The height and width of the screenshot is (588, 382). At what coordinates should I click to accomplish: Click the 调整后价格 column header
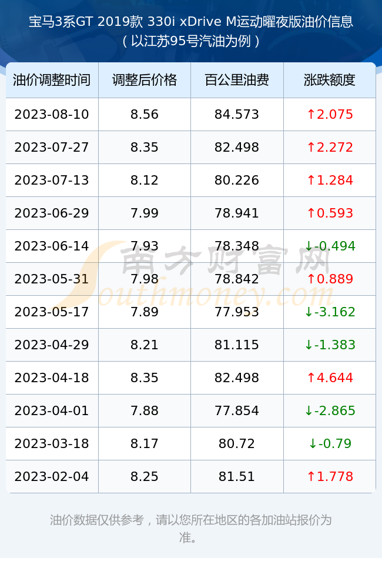145,80
